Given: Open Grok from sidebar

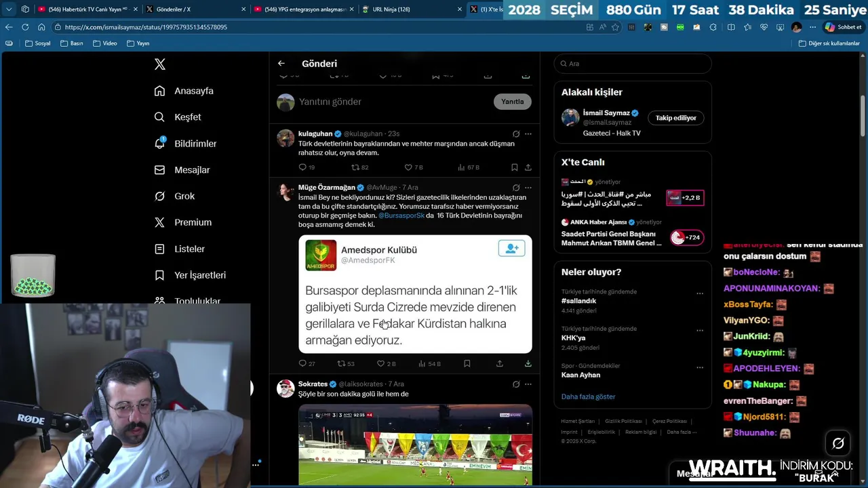Looking at the screenshot, I should click(x=174, y=196).
